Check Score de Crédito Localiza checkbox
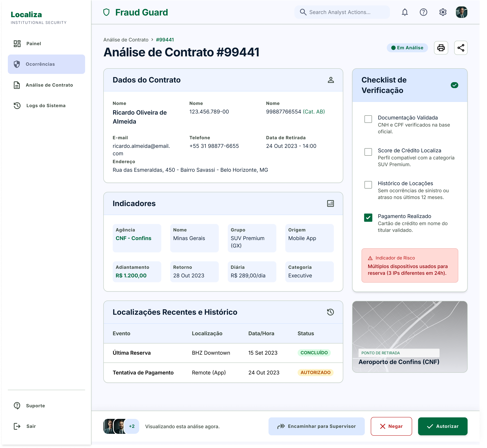The width and height of the screenshot is (487, 448). coord(368,152)
